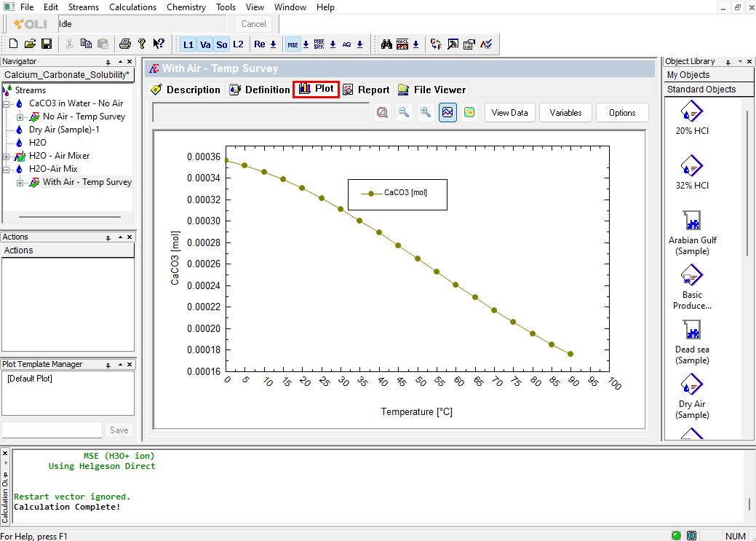
Task: Select the Dead sea (Sample) object
Action: click(692, 341)
